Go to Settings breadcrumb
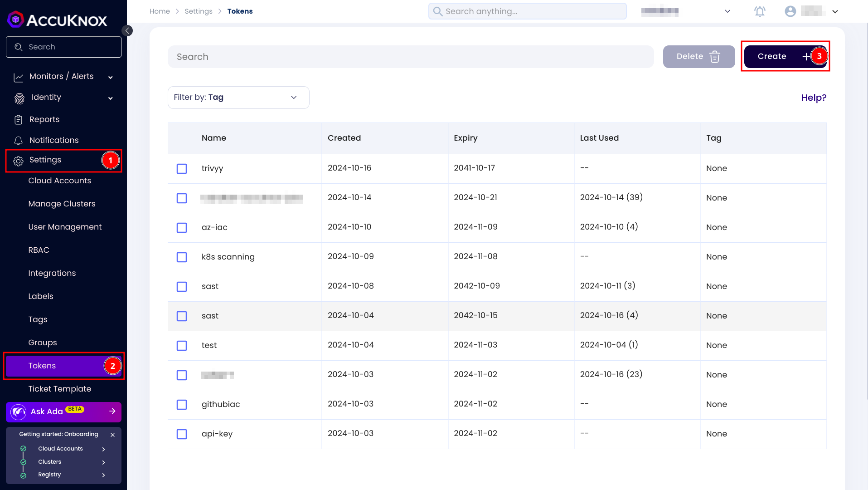This screenshot has width=868, height=490. click(x=198, y=11)
